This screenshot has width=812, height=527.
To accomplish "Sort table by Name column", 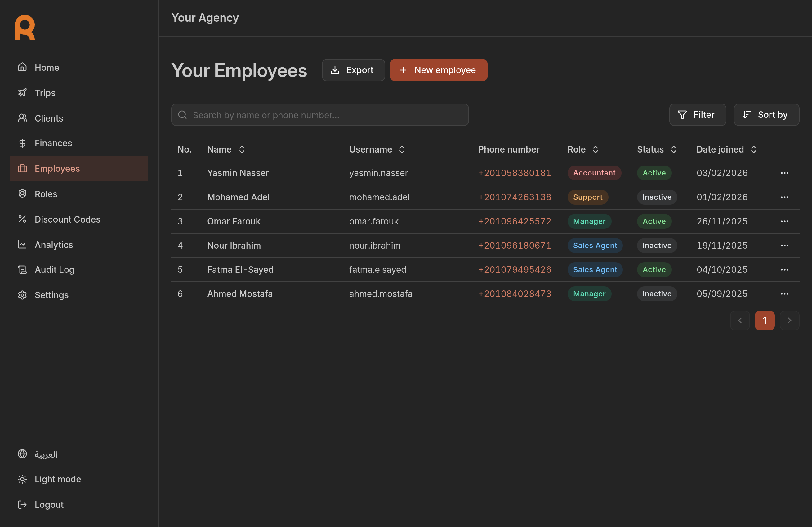I will (x=242, y=149).
